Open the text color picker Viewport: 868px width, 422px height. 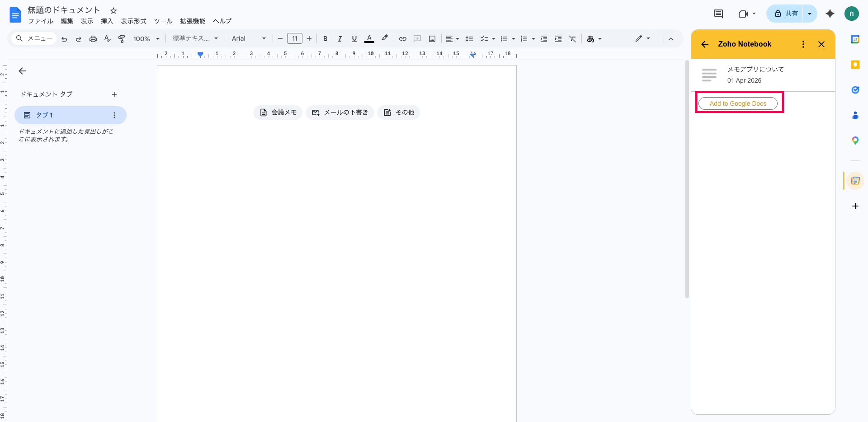pyautogui.click(x=369, y=39)
